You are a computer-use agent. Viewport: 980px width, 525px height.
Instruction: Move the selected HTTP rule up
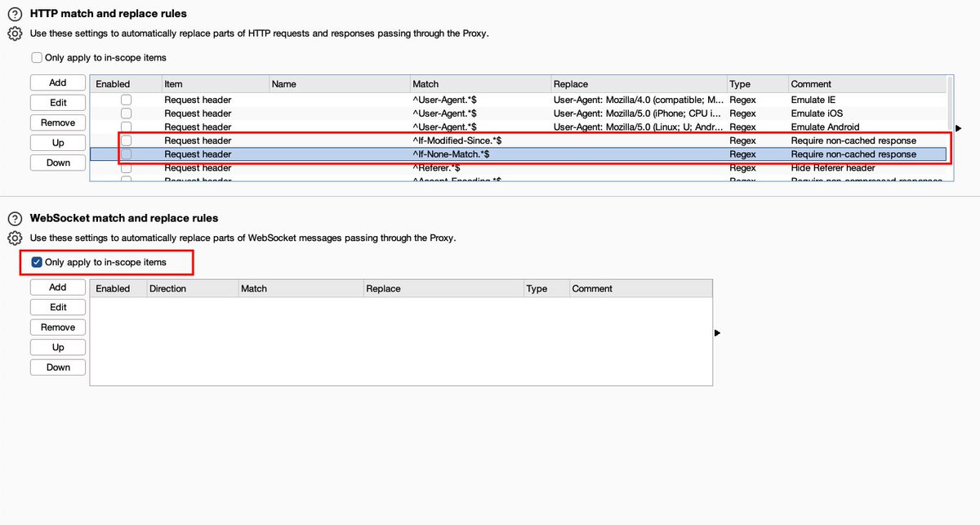[58, 143]
